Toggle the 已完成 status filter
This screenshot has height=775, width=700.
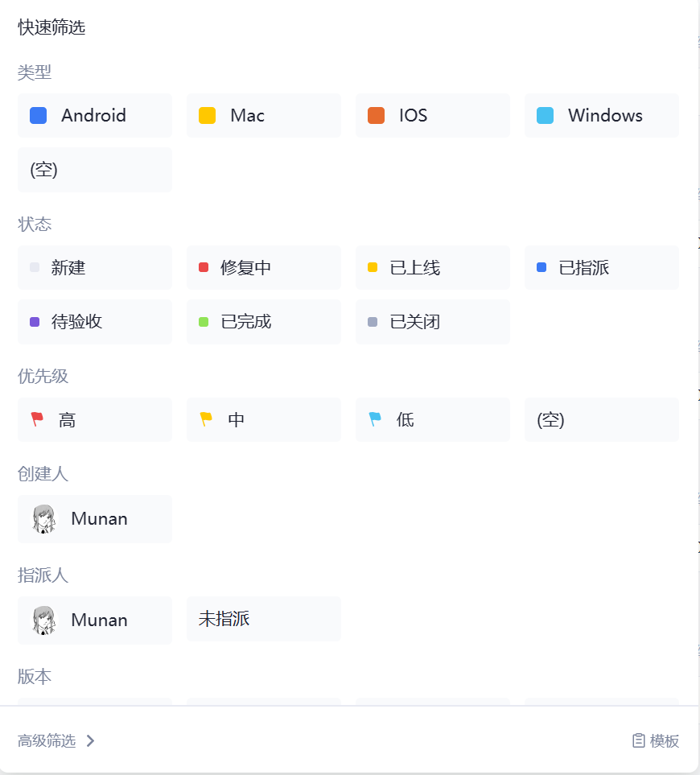click(264, 322)
